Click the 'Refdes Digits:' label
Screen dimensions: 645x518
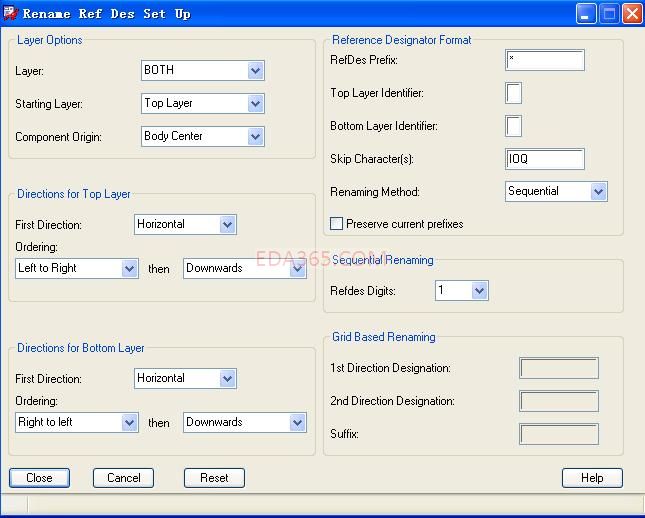pyautogui.click(x=363, y=291)
